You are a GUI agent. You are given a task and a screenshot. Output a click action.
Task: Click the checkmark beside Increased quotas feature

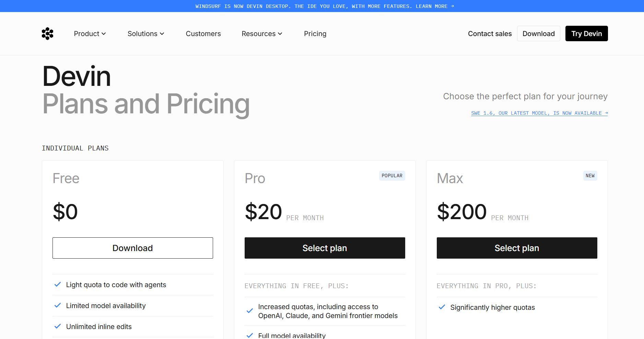250,311
